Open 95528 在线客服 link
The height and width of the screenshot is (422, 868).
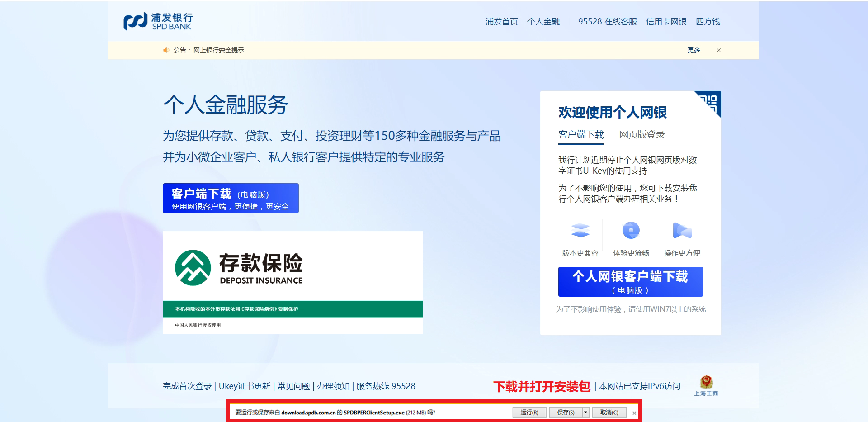tap(608, 21)
